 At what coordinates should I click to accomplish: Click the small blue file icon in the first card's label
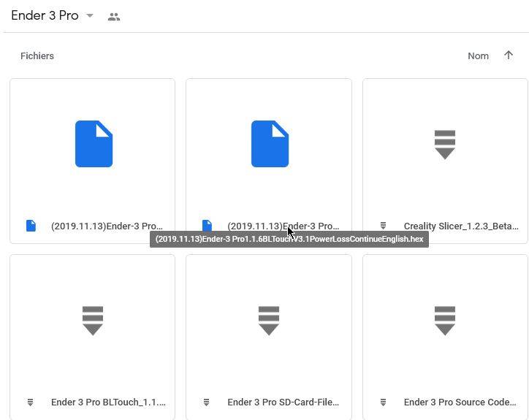31,226
